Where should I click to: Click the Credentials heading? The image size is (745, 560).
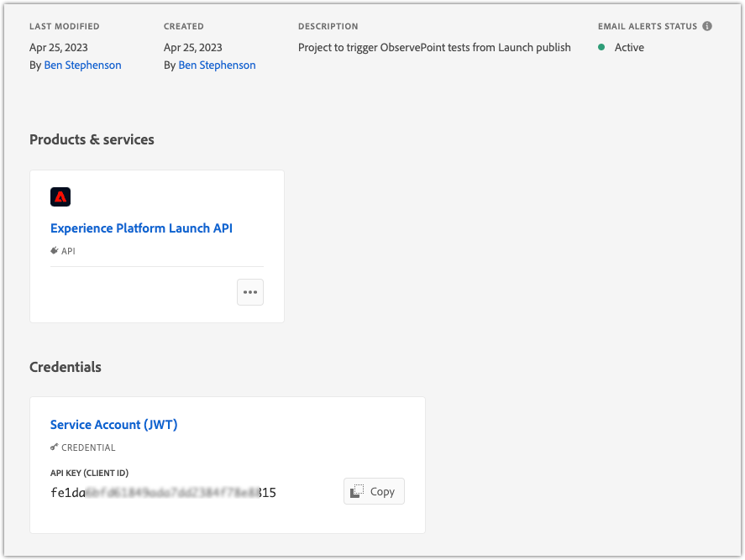66,367
